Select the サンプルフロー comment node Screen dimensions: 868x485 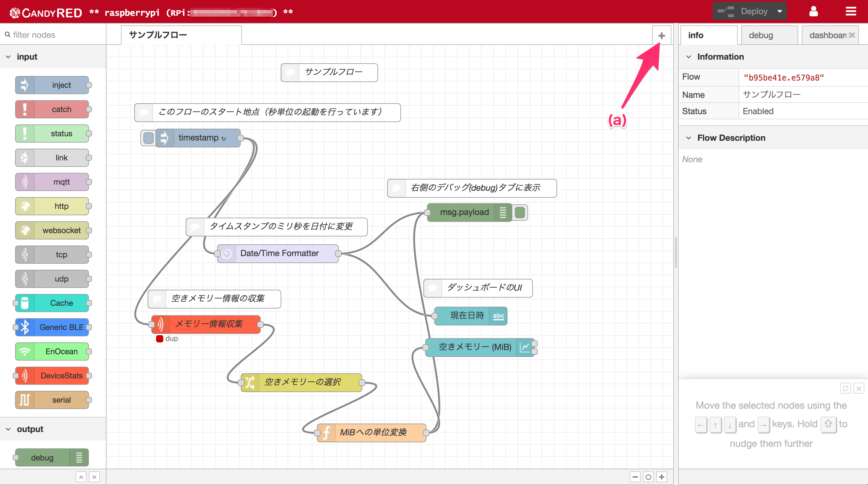pos(329,73)
